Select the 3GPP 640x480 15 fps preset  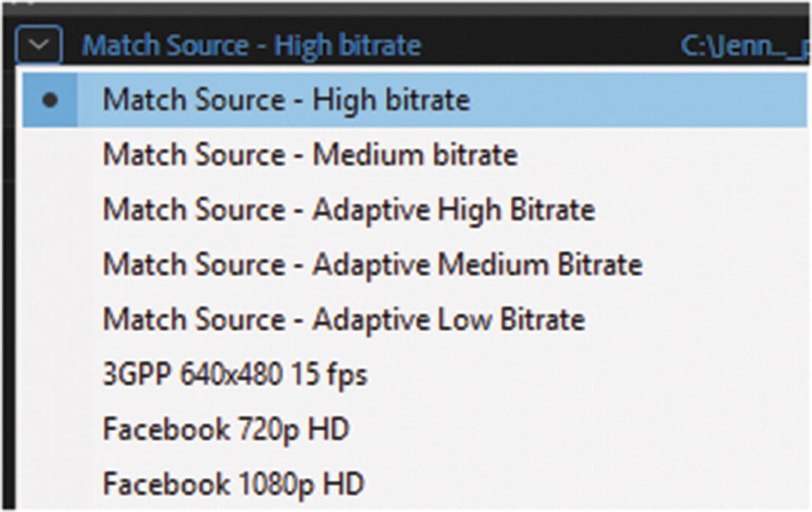(235, 374)
